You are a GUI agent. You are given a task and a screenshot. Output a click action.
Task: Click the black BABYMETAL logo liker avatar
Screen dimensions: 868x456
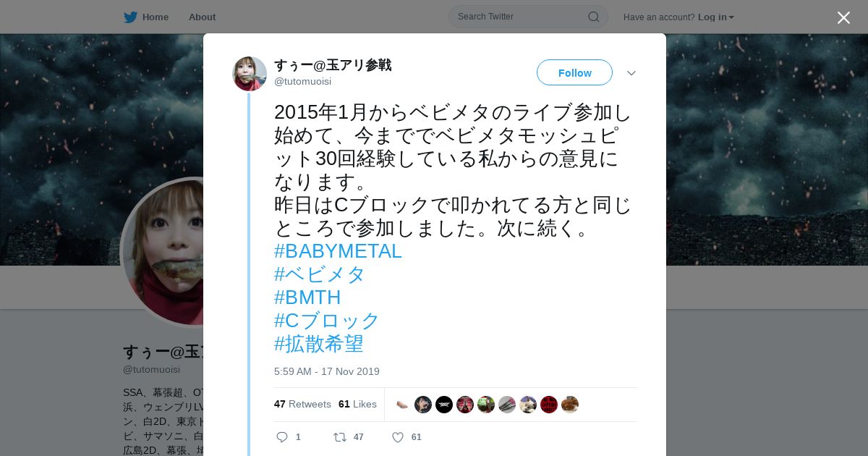pos(444,405)
